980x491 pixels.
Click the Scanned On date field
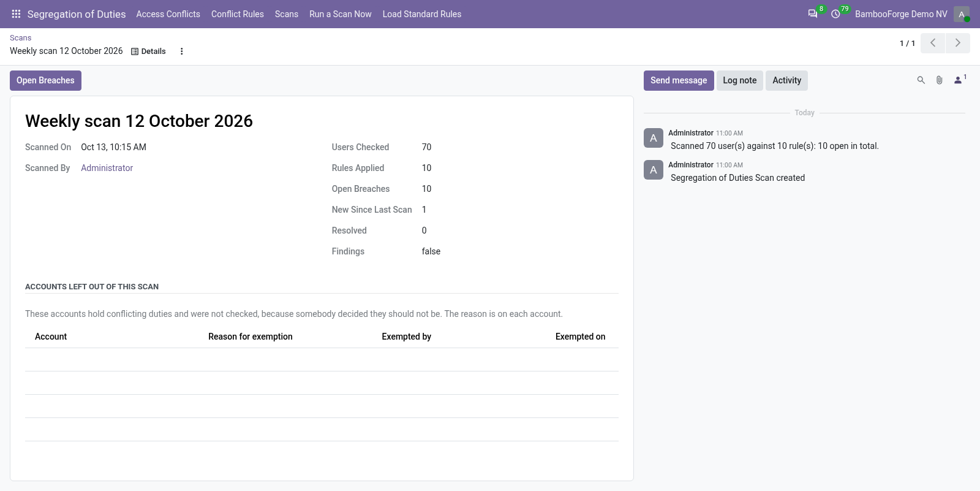tap(113, 147)
